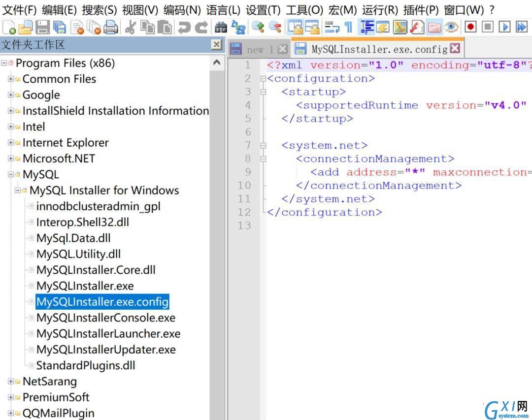532x420 pixels.
Task: Expand the Intel folder
Action: click(x=10, y=127)
